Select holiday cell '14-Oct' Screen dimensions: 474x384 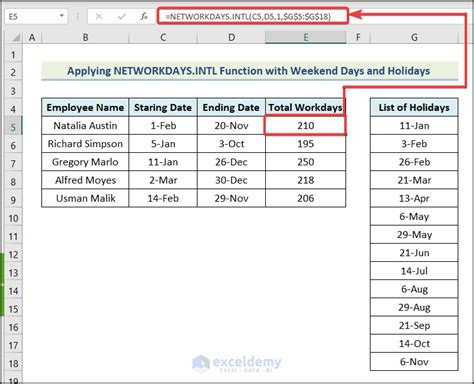point(414,344)
